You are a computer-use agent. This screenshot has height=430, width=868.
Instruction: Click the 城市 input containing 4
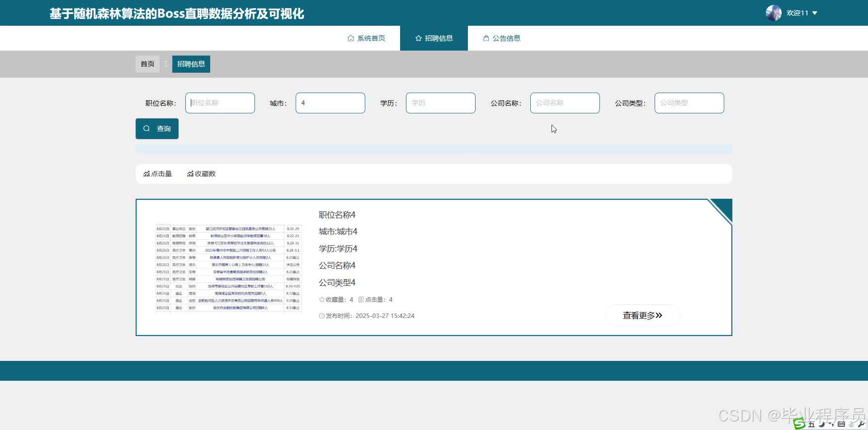(330, 103)
